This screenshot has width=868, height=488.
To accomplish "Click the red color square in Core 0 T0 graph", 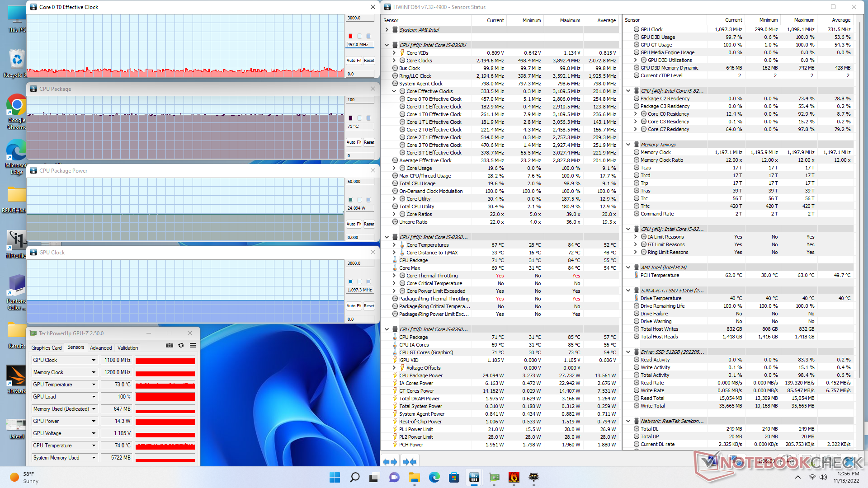I will pyautogui.click(x=350, y=36).
